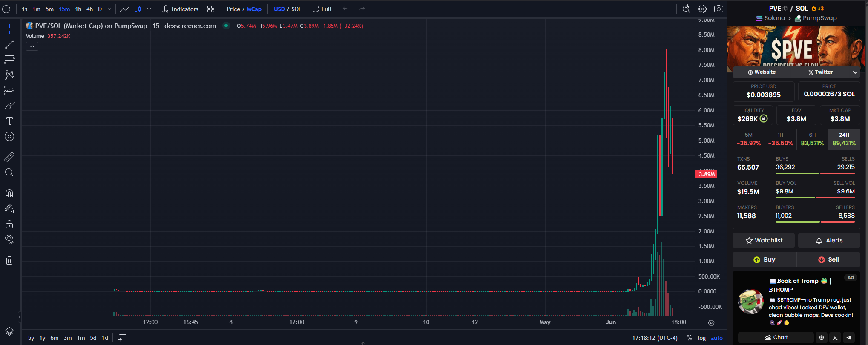
Task: Toggle stay in drawing mode
Action: (x=9, y=209)
